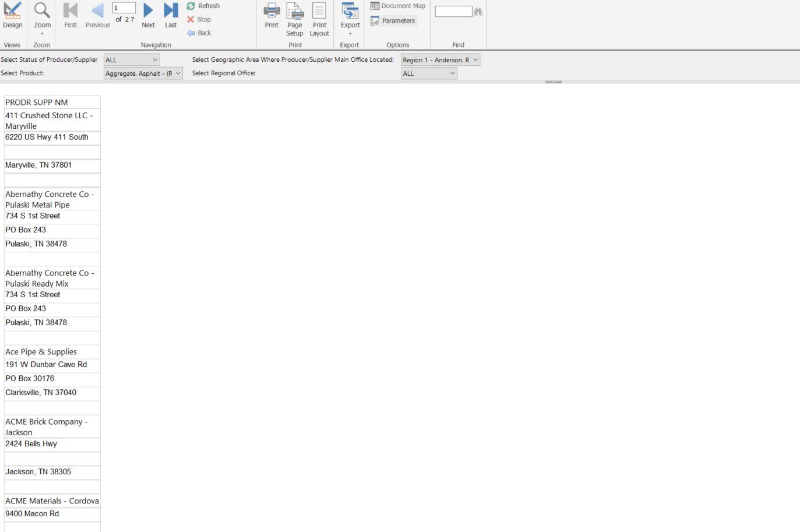Screen dimensions: 800x532
Task: Click Clarksville, TN 37040
Action: (52, 393)
